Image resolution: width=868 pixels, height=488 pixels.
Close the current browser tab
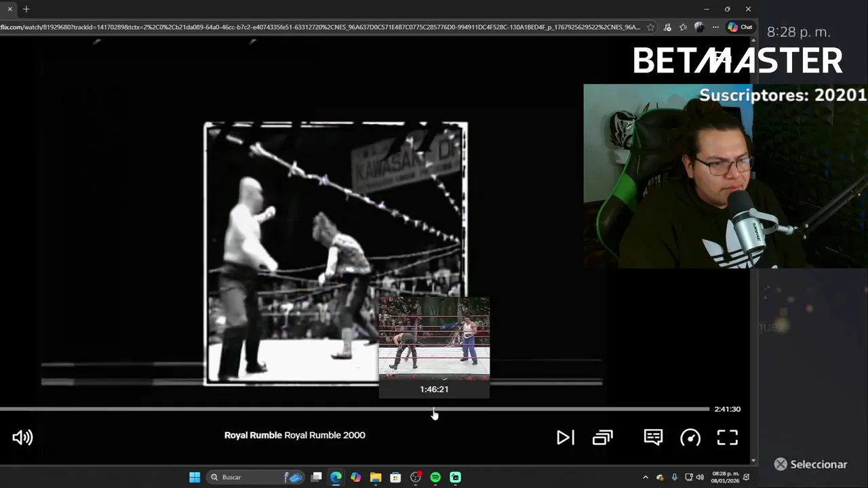click(10, 9)
